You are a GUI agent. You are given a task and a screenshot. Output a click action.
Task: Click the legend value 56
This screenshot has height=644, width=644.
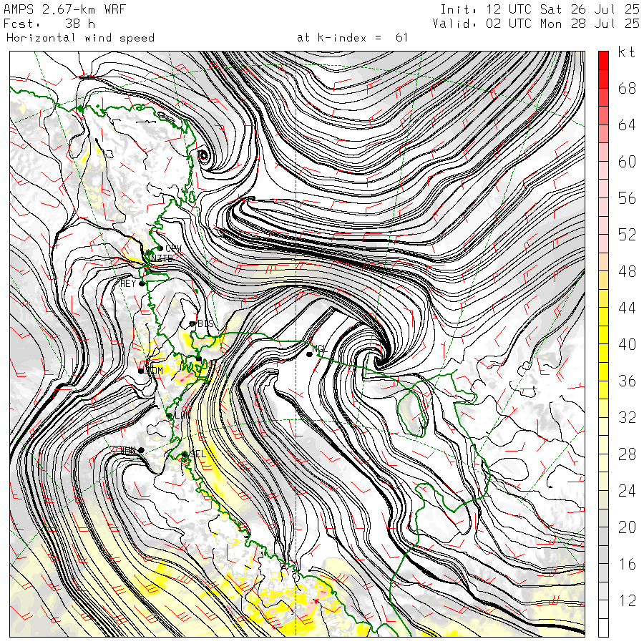click(627, 198)
